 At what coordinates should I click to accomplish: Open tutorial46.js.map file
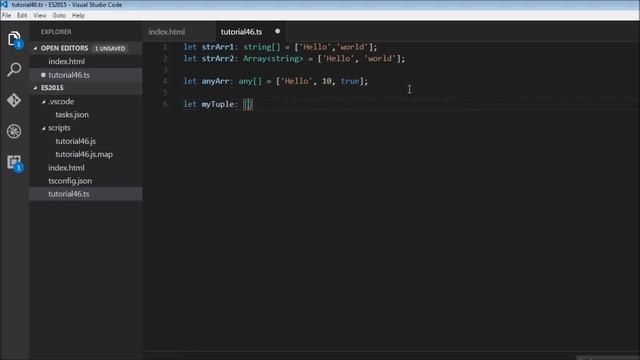pyautogui.click(x=84, y=154)
